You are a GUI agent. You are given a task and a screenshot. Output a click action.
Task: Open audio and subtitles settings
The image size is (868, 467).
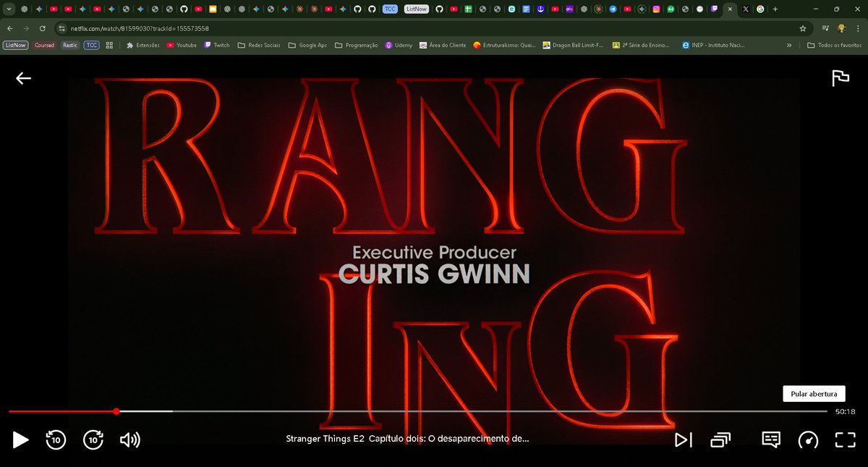tap(771, 439)
